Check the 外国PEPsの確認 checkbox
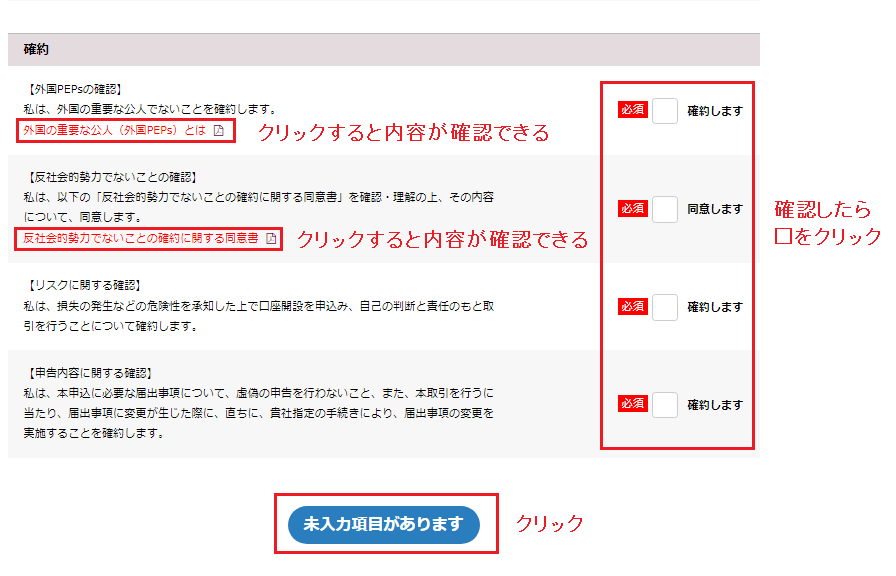This screenshot has width=896, height=576. click(665, 111)
